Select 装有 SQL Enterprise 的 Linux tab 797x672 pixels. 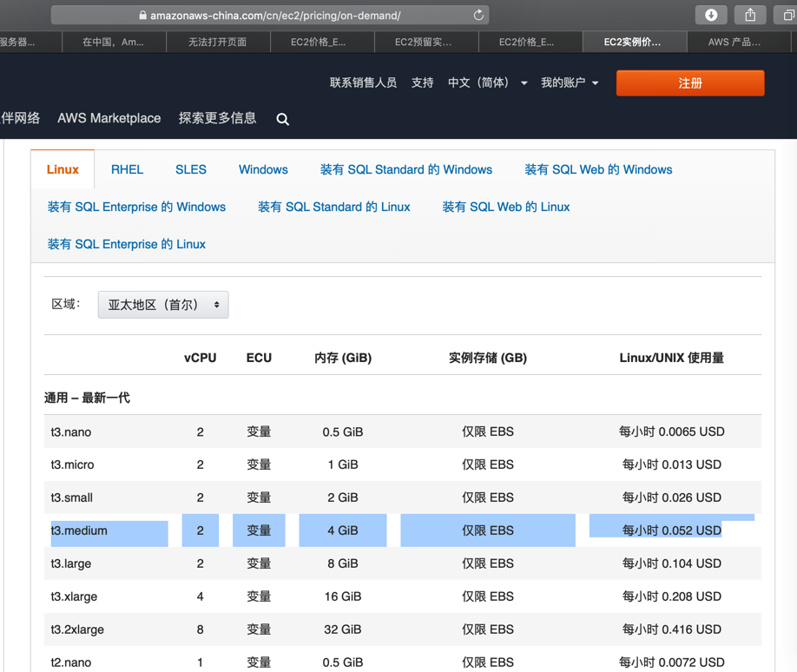[127, 244]
